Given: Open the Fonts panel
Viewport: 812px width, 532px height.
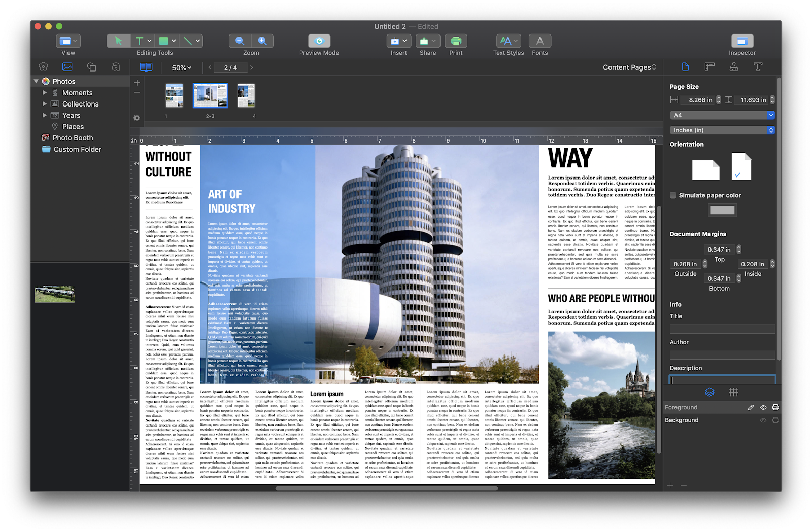Looking at the screenshot, I should tap(540, 41).
